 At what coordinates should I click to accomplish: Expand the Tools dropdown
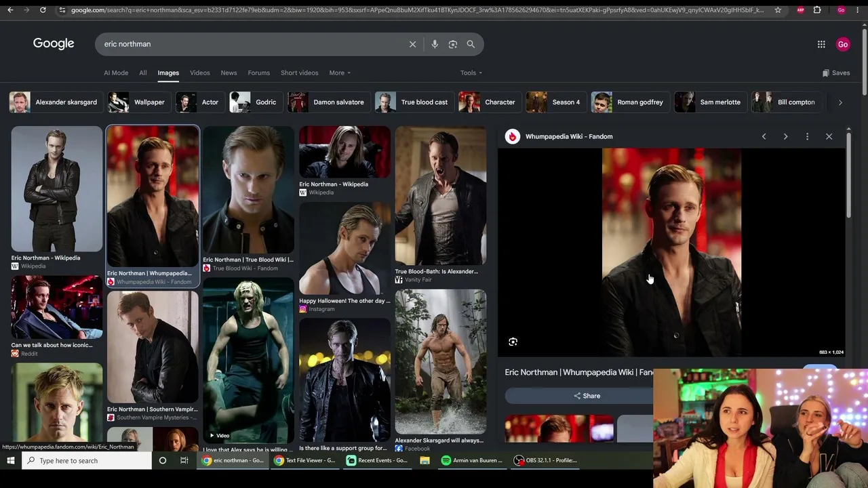tap(471, 73)
